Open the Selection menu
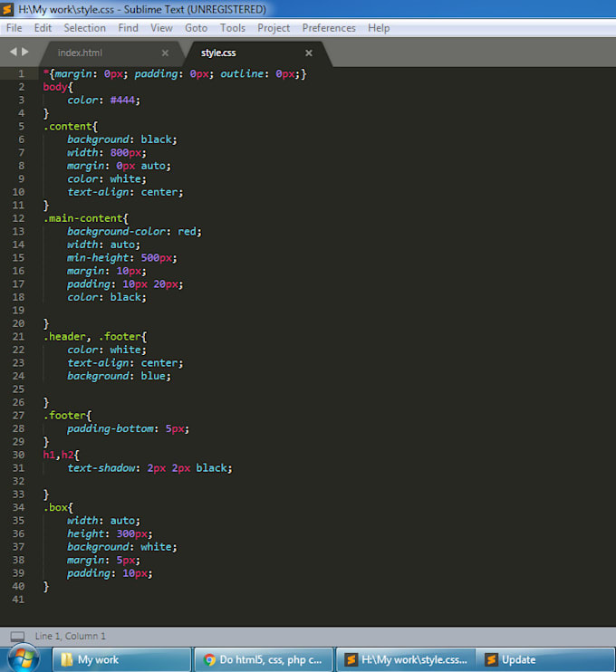Image resolution: width=616 pixels, height=672 pixels. pyautogui.click(x=84, y=28)
